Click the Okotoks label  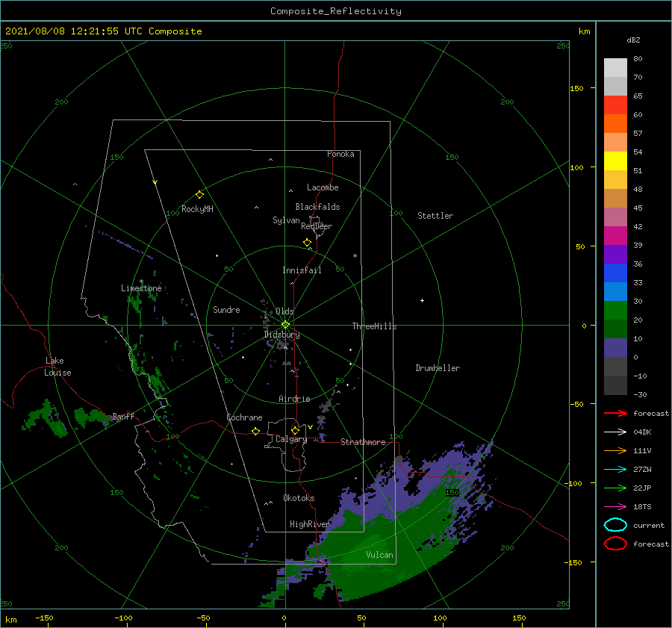click(x=299, y=498)
